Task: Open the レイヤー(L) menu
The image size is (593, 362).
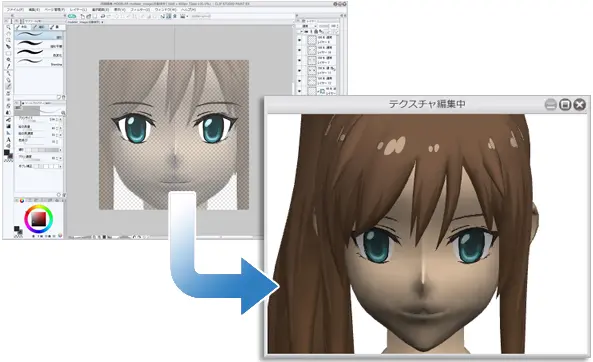Action: pyautogui.click(x=79, y=9)
